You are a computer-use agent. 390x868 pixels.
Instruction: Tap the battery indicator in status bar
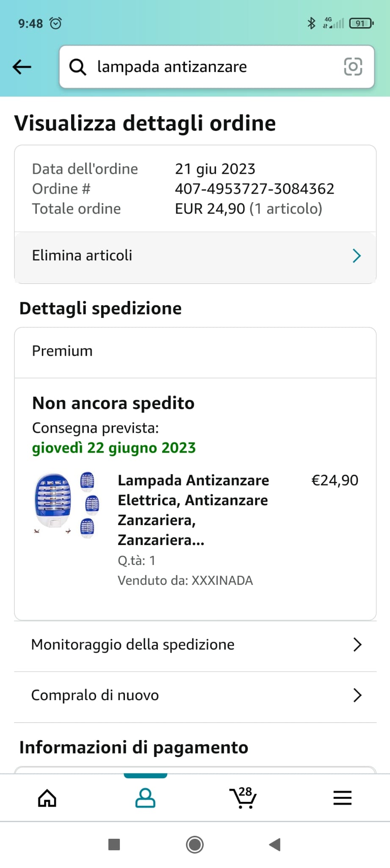361,23
